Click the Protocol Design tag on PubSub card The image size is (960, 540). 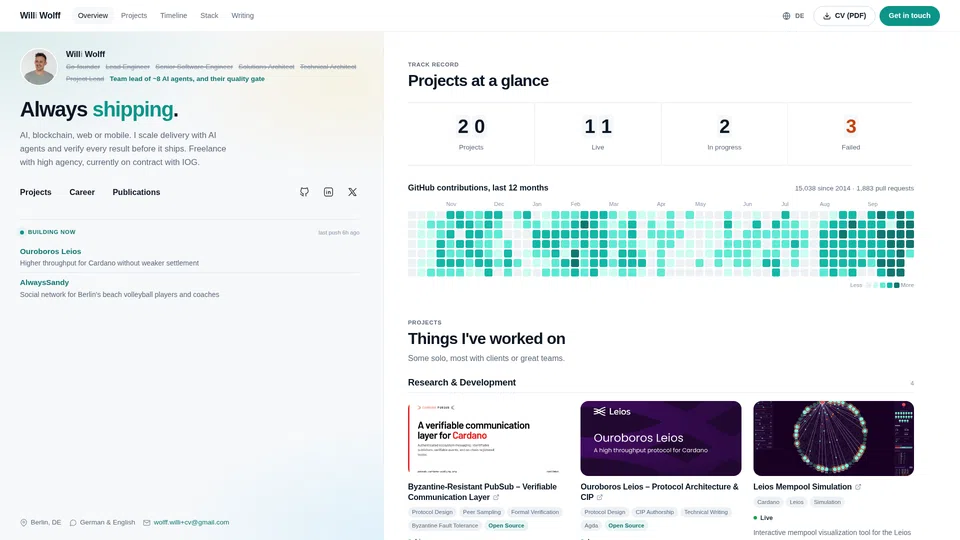tap(432, 512)
